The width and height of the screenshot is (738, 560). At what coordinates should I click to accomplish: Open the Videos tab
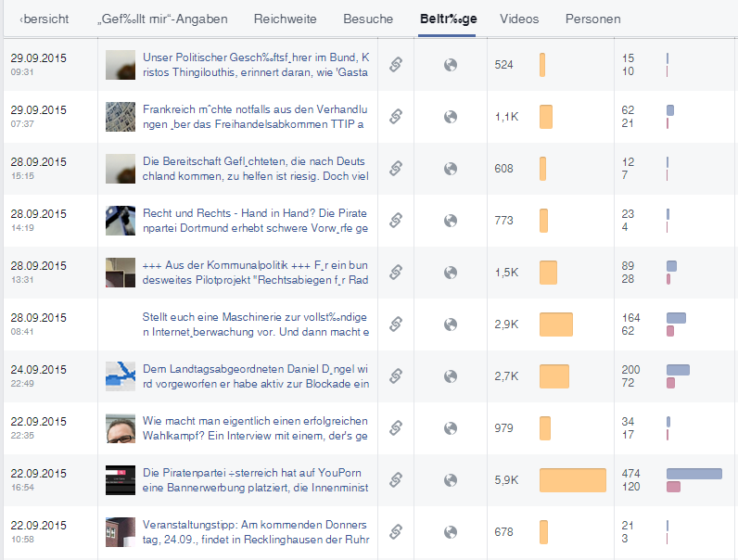519,19
